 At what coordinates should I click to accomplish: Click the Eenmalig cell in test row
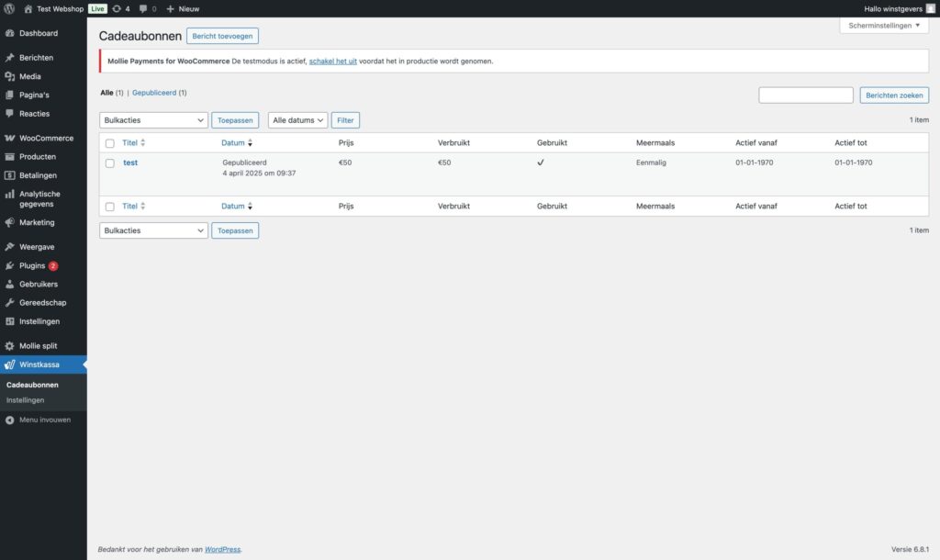651,162
